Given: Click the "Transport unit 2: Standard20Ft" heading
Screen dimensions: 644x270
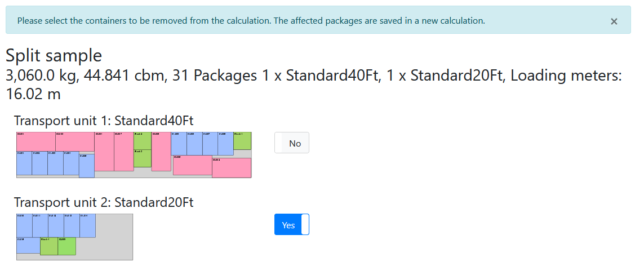Looking at the screenshot, I should point(104,202).
